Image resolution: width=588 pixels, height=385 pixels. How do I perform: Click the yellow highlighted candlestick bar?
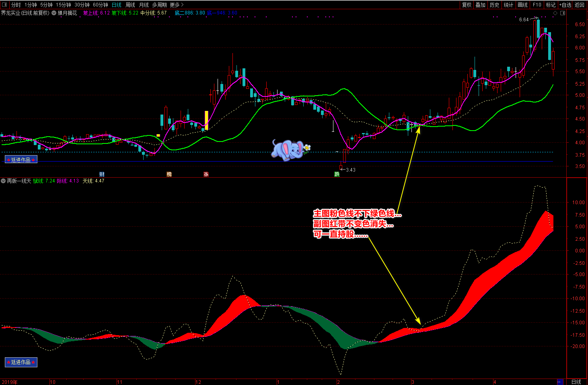tap(207, 120)
